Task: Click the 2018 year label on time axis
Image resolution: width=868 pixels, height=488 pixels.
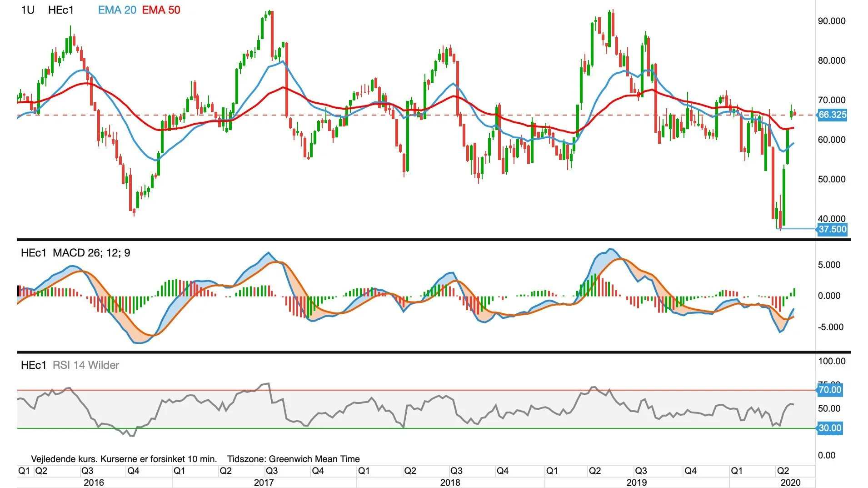Action: click(x=450, y=483)
